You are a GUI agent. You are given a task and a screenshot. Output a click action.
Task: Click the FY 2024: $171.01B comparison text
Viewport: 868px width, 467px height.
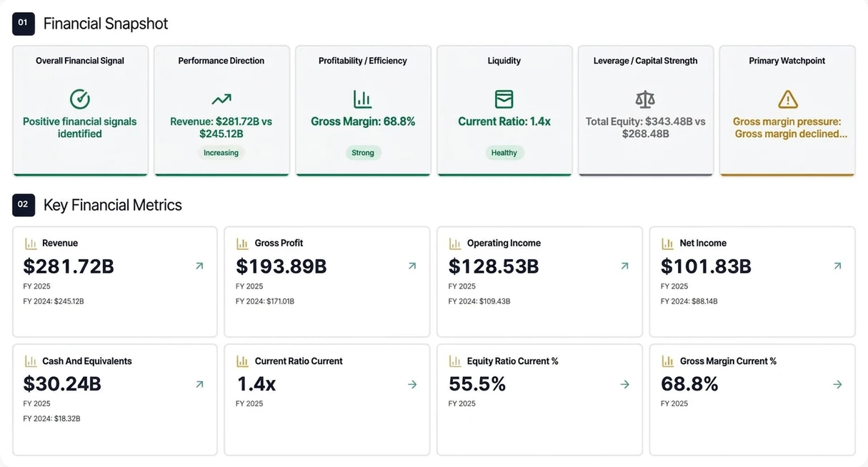click(x=265, y=301)
